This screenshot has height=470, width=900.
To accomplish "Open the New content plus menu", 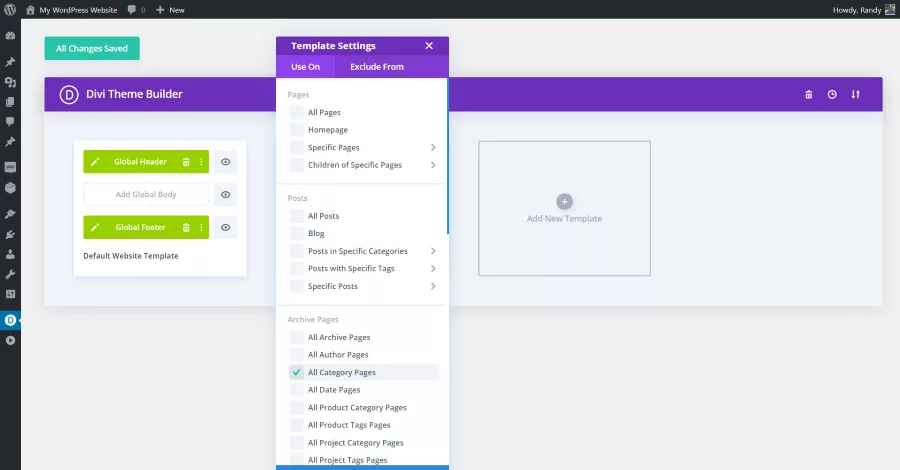I will [170, 10].
